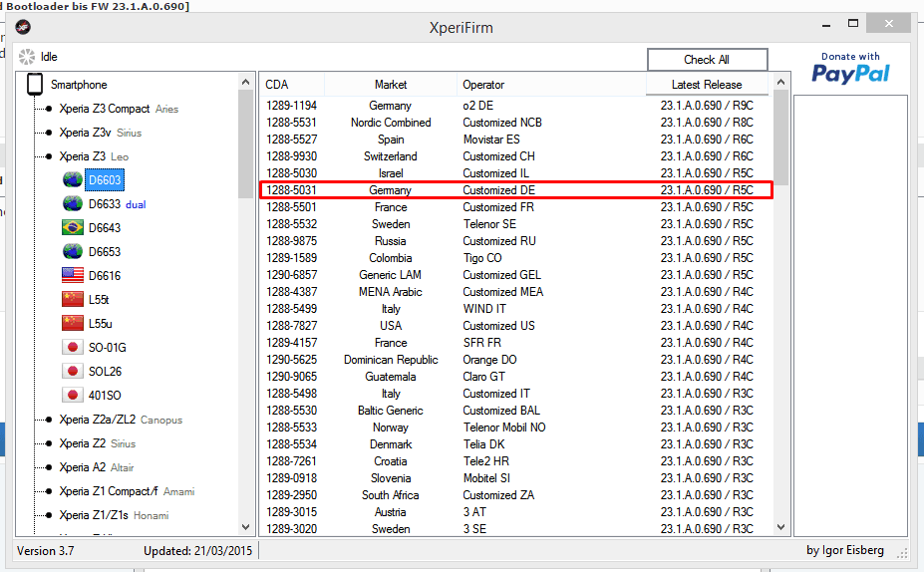Expand Xperia A2 Altair node
The height and width of the screenshot is (572, 924).
[x=48, y=467]
